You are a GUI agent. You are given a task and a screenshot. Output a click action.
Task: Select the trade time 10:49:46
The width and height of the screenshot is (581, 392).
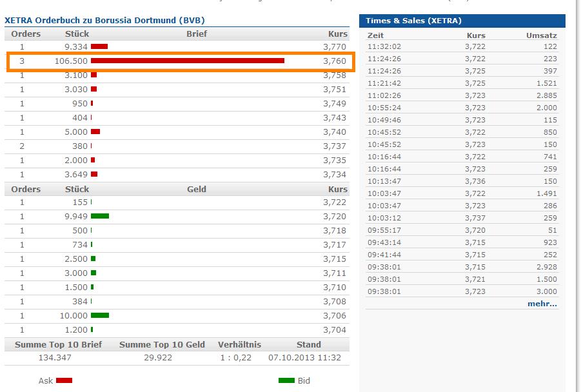pyautogui.click(x=384, y=120)
